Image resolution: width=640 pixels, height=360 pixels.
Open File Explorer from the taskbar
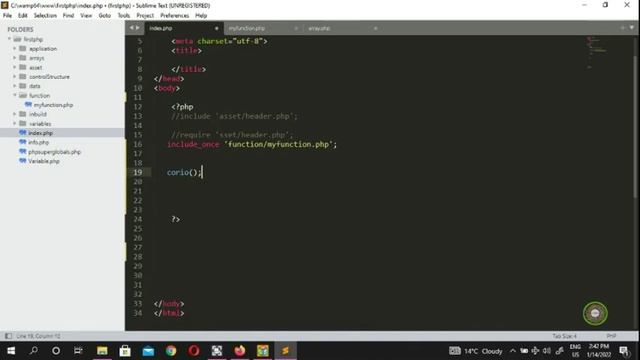click(102, 351)
